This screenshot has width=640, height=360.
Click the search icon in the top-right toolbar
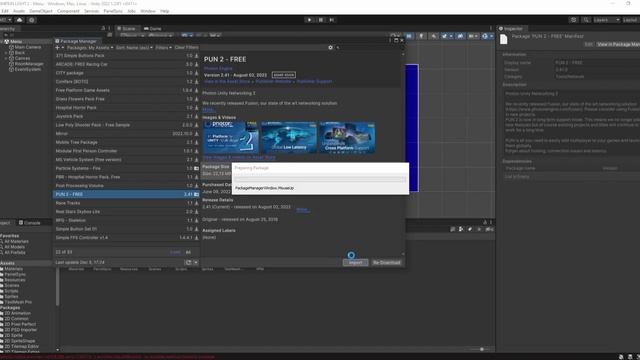point(586,20)
